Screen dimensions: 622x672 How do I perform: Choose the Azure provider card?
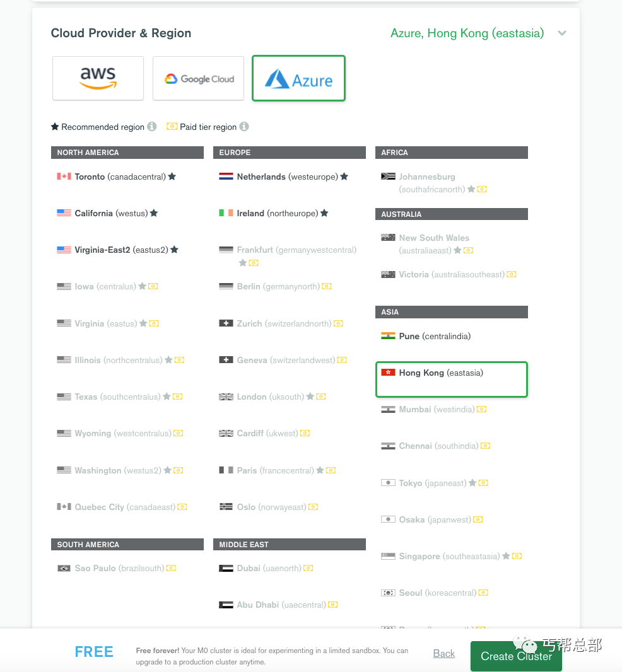[x=298, y=78]
